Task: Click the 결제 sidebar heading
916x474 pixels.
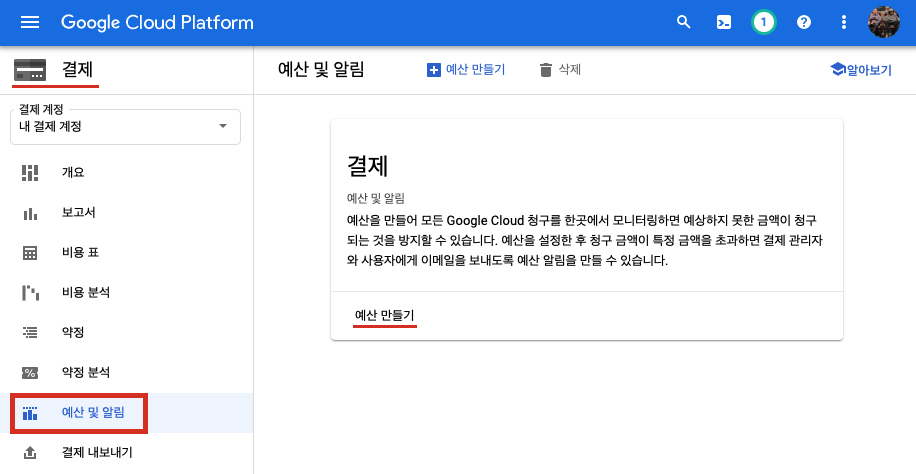Action: click(78, 70)
